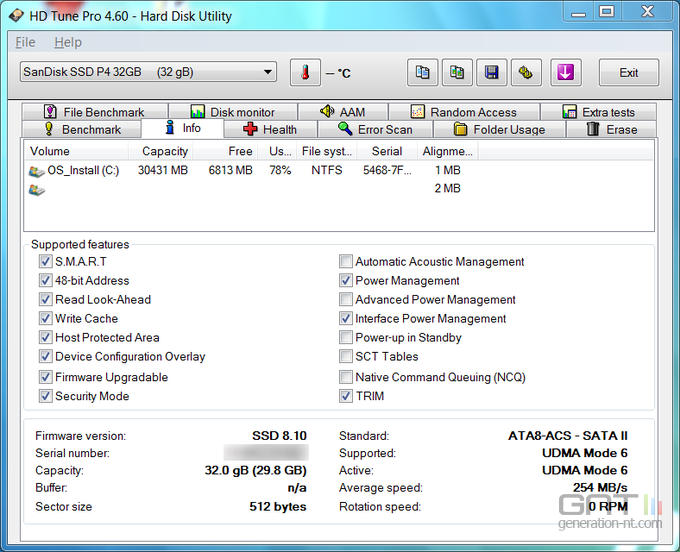
Task: Click the purple download arrow icon
Action: 566,72
